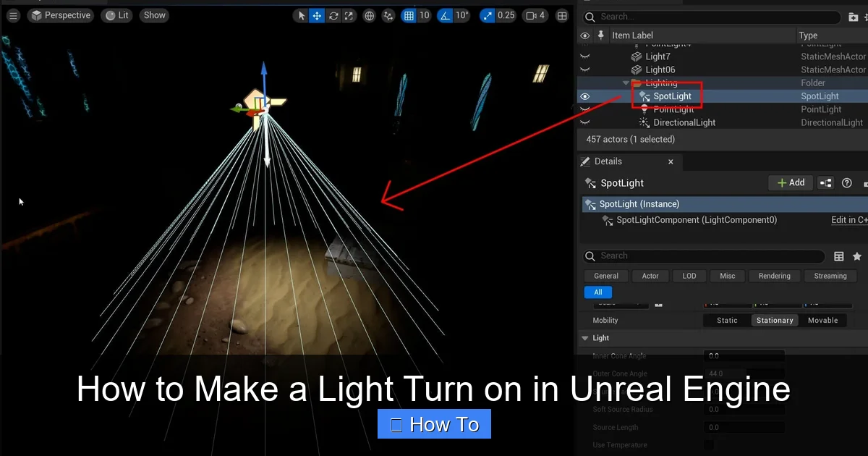Select the Scale tool
The height and width of the screenshot is (456, 868).
click(350, 15)
